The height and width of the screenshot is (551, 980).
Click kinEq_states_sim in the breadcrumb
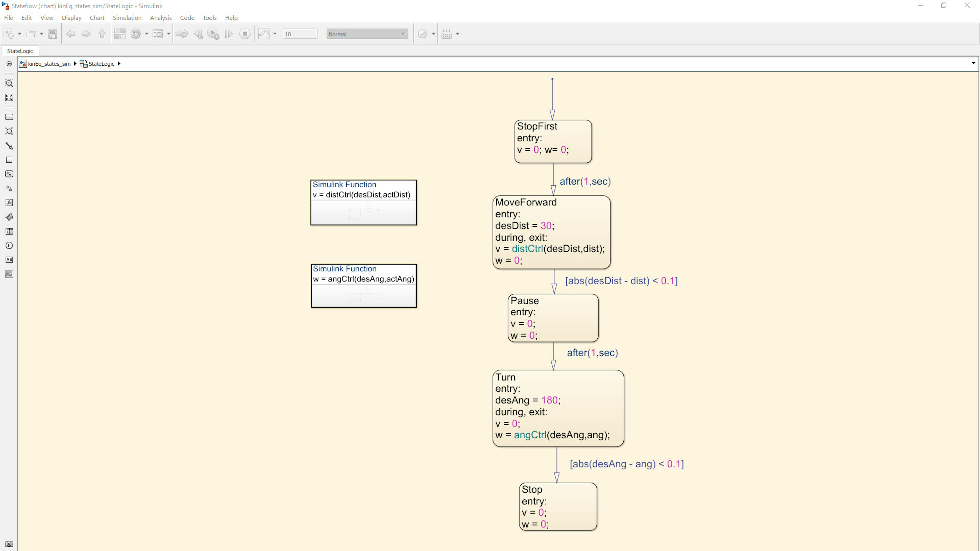tap(49, 64)
